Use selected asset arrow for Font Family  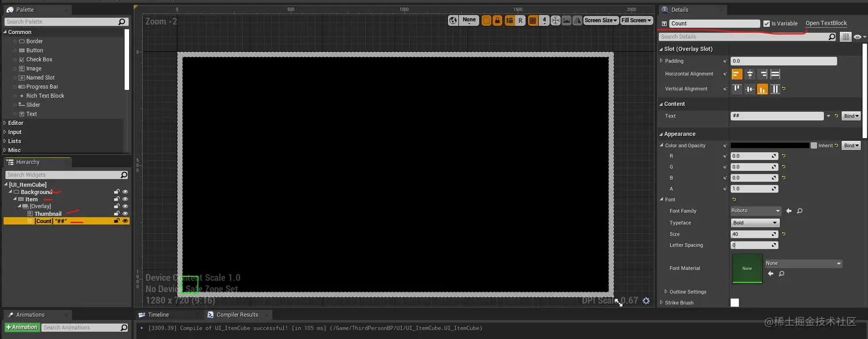pos(789,211)
